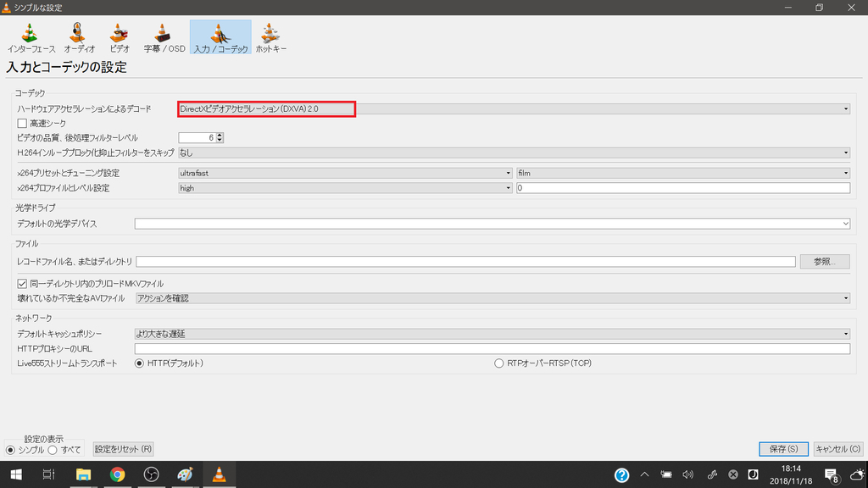Decrease the post-processing filter level

220,141
